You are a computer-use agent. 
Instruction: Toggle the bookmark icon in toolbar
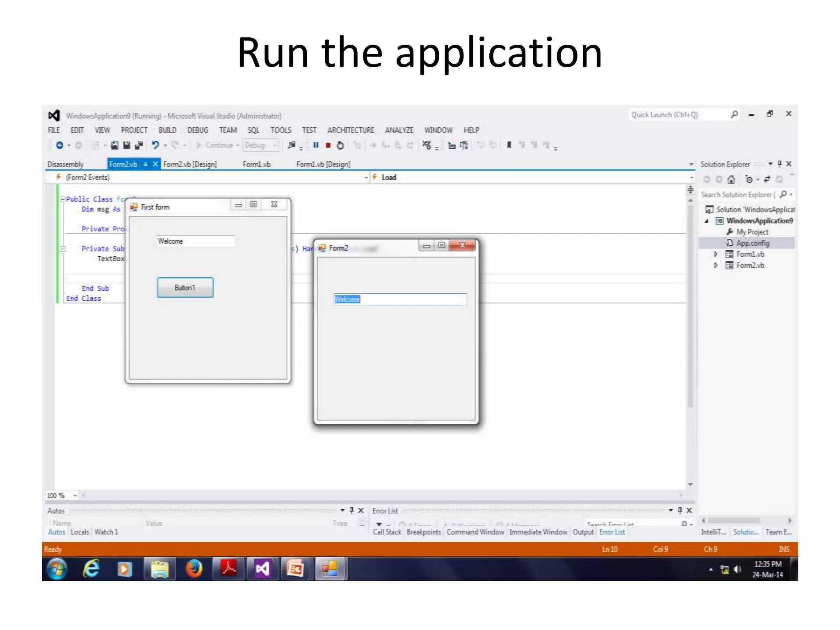(x=509, y=145)
